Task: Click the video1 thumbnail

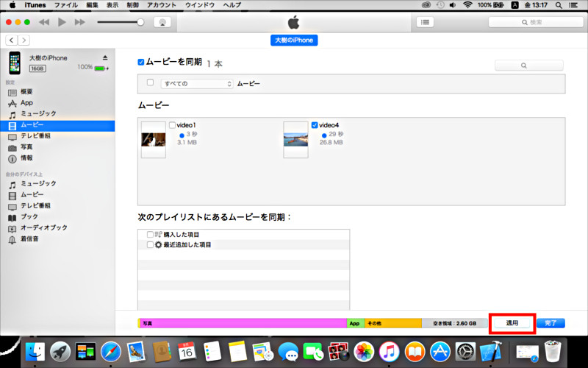Action: click(x=154, y=140)
